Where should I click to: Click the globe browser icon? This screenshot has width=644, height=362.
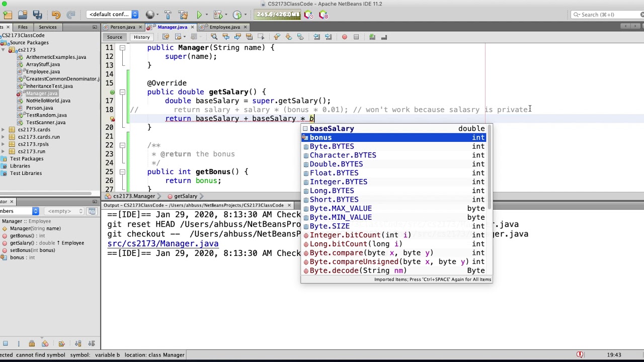click(149, 15)
